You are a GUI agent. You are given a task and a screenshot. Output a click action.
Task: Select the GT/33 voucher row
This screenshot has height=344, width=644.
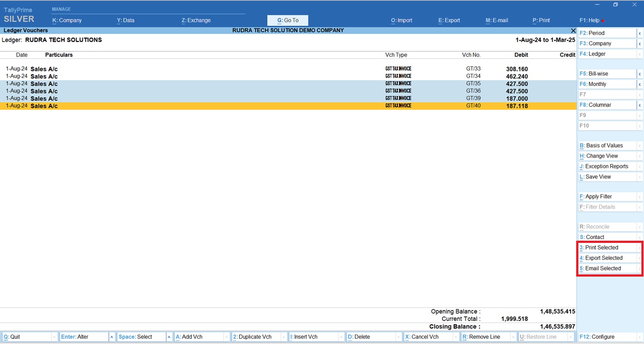tap(259, 69)
